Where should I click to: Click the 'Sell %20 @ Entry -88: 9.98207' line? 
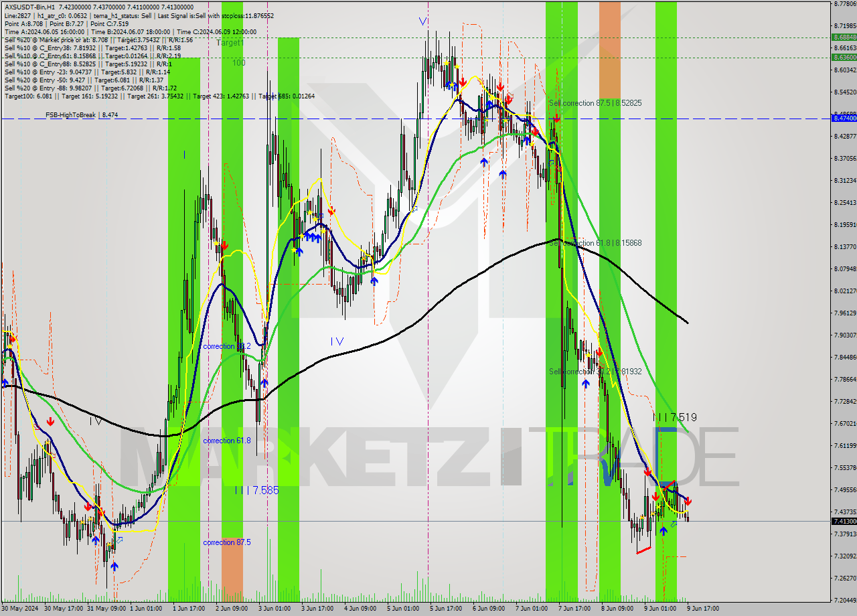click(90, 88)
